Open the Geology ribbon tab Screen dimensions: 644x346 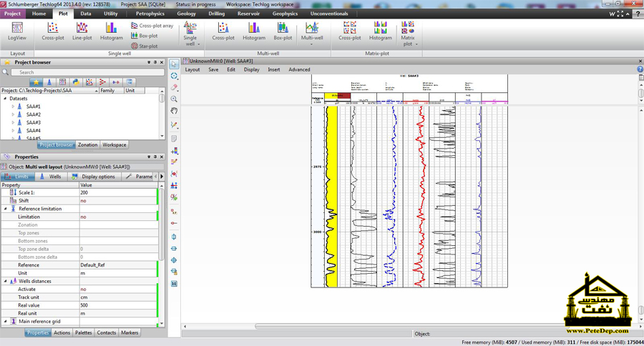tap(186, 14)
